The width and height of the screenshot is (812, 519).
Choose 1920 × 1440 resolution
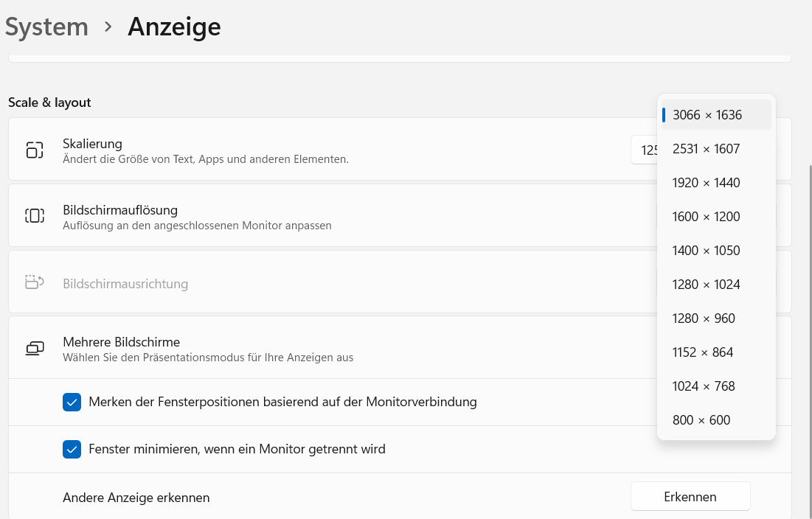(x=715, y=183)
